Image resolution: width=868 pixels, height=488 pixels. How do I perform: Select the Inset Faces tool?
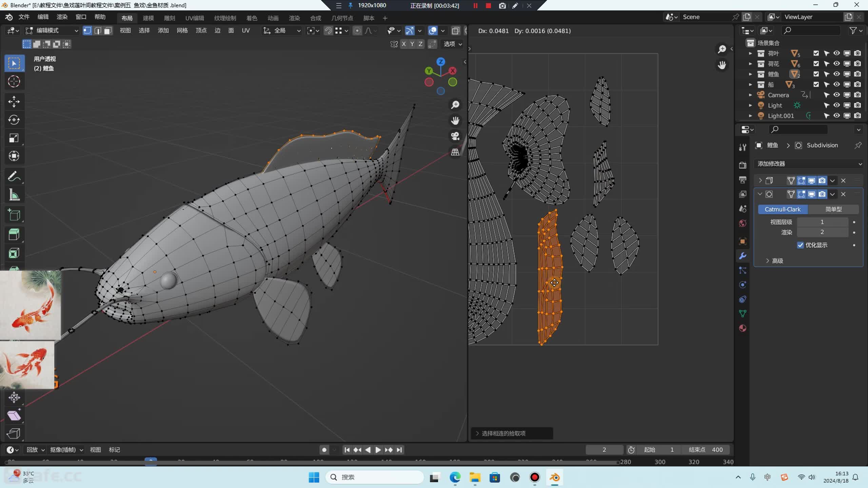click(14, 253)
